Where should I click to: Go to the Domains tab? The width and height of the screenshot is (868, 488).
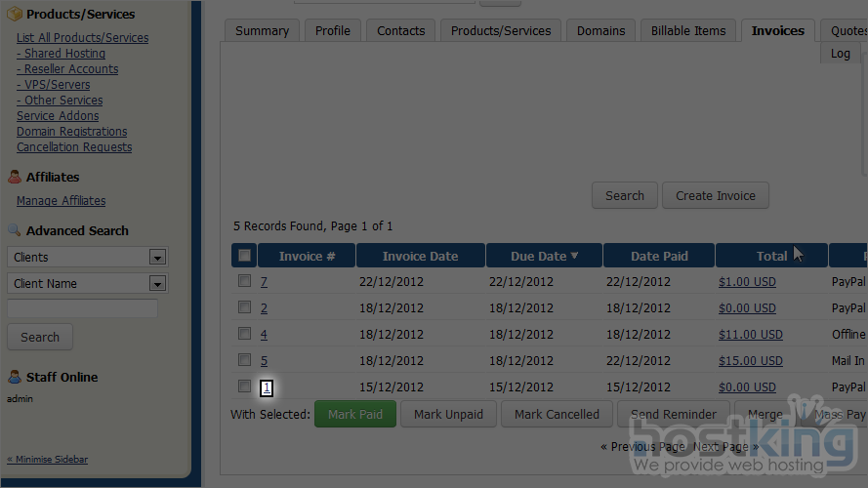pyautogui.click(x=600, y=30)
